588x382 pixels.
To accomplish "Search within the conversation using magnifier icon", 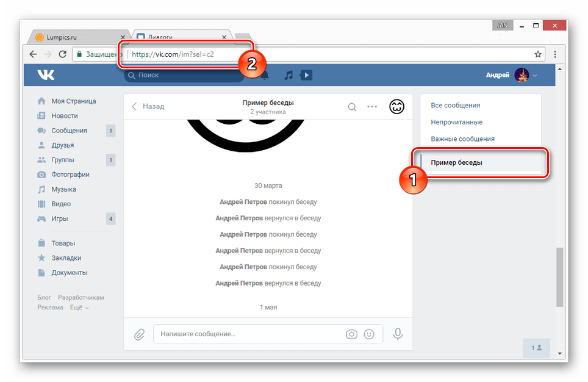I will [352, 107].
